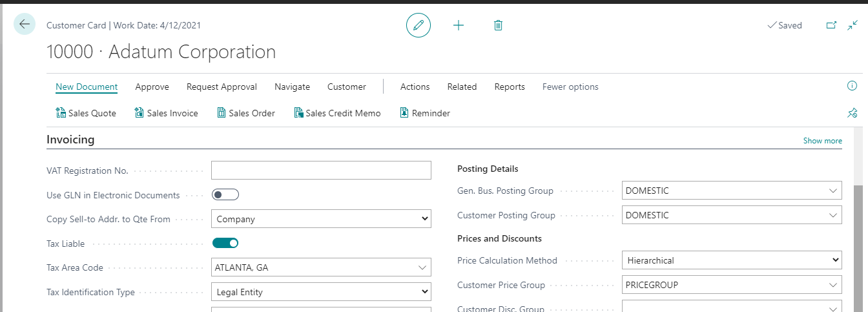Open Price Calculation Method dropdown
This screenshot has height=312, width=868.
(732, 260)
